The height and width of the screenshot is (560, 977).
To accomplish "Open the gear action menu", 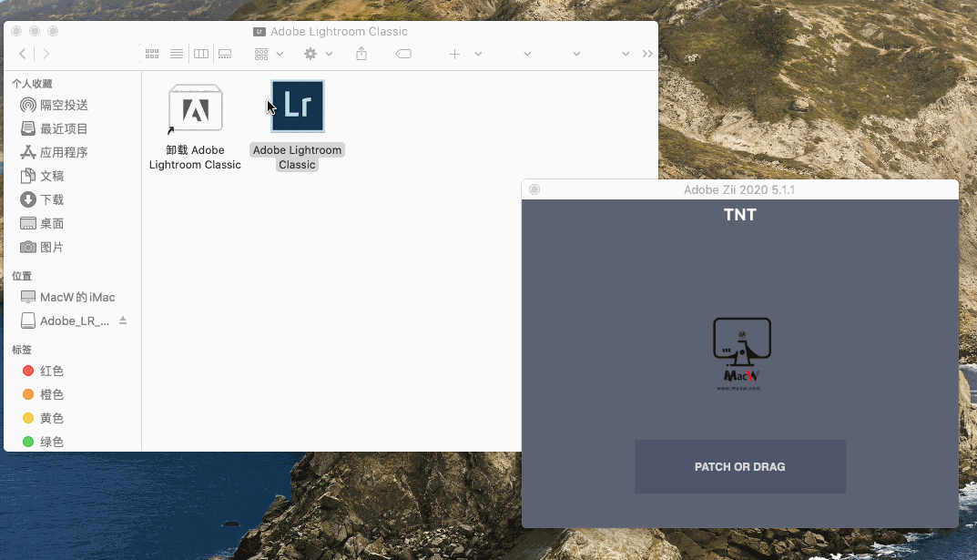I will point(318,55).
